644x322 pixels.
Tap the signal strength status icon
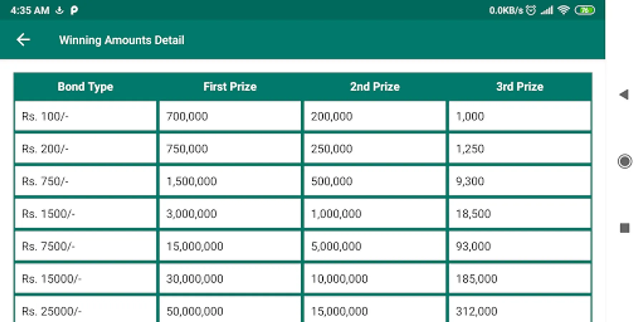point(547,10)
